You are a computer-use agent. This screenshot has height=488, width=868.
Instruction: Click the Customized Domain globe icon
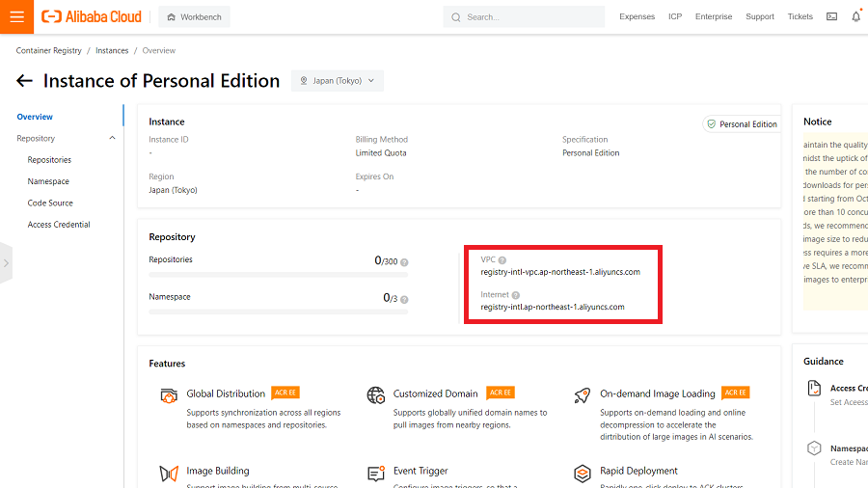pyautogui.click(x=376, y=395)
